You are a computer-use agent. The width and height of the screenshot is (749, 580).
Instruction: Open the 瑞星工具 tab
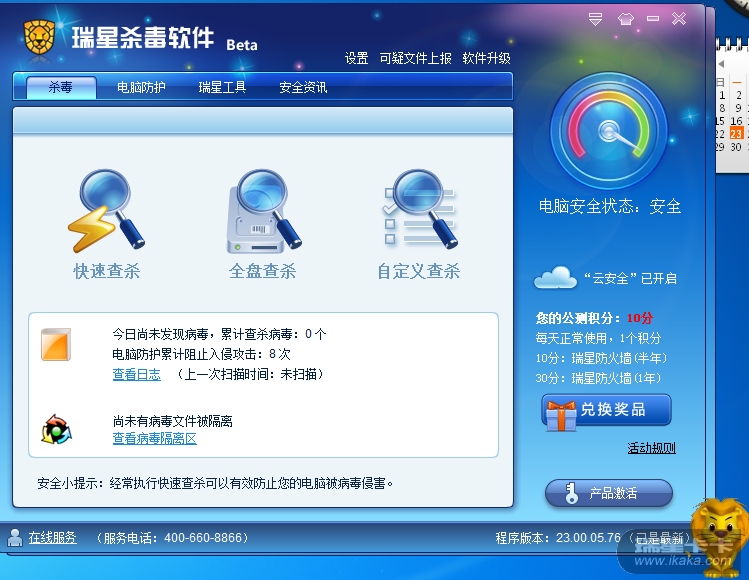pyautogui.click(x=222, y=87)
